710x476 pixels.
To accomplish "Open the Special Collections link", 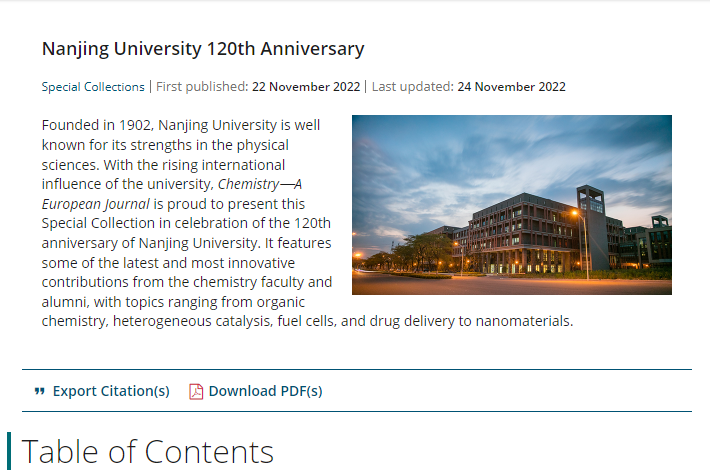I will pyautogui.click(x=93, y=87).
